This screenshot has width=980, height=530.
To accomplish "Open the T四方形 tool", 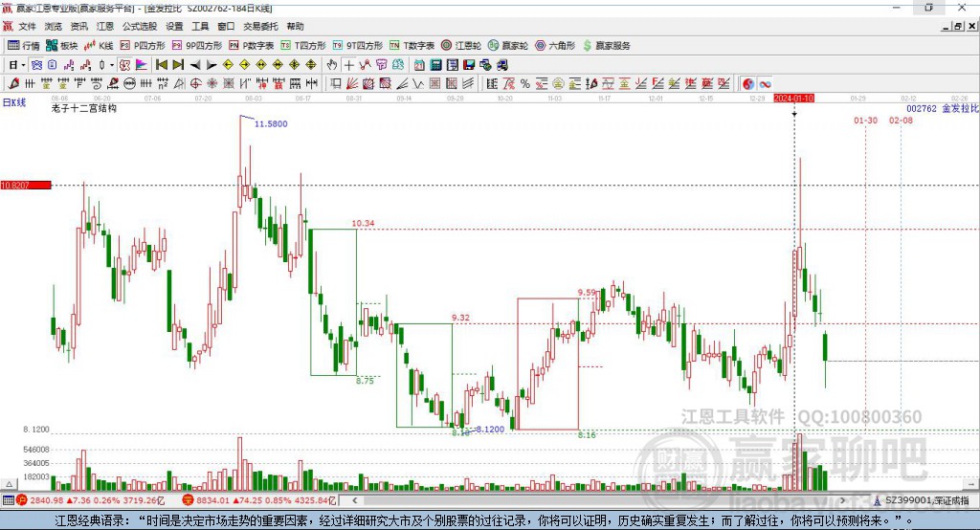I will tap(303, 46).
